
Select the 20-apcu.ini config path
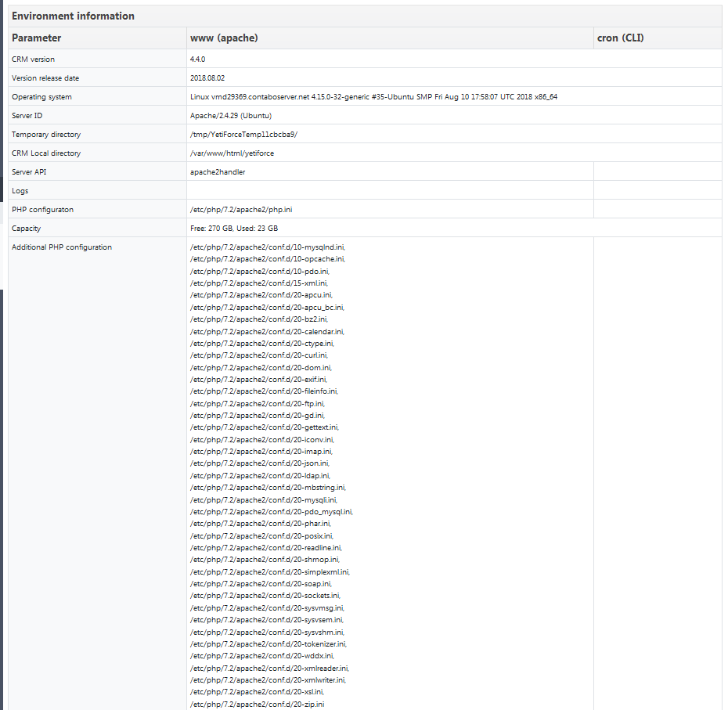[x=261, y=295]
